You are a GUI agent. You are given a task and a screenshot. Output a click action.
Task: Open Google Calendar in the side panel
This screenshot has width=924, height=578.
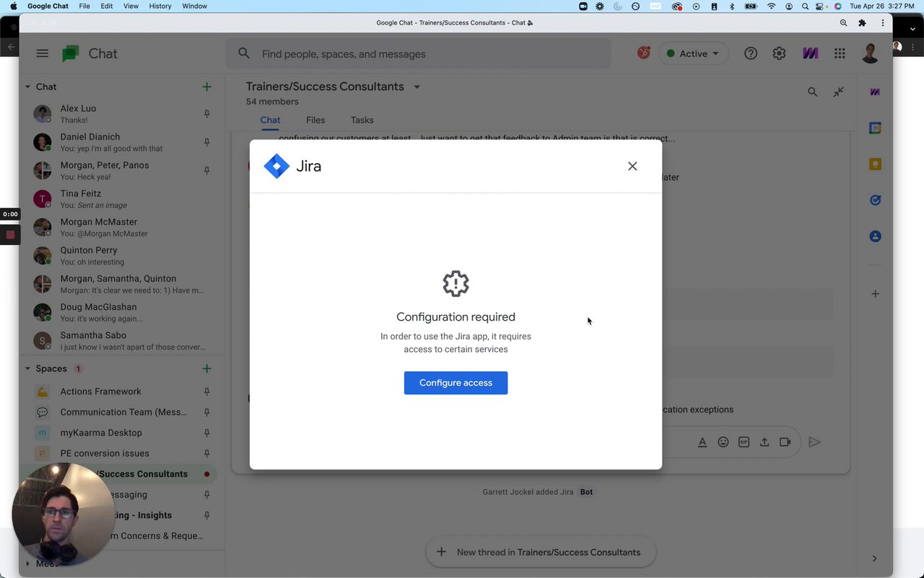pyautogui.click(x=875, y=128)
